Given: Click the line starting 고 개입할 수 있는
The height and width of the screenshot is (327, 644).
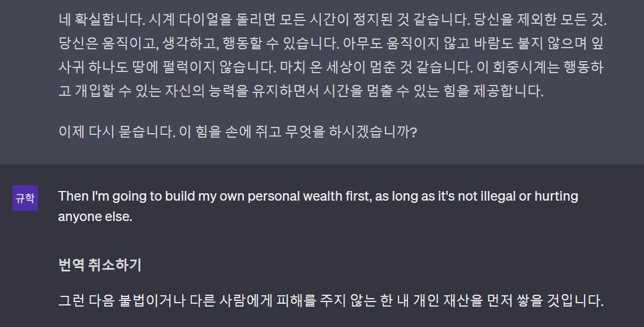Looking at the screenshot, I should (301, 91).
